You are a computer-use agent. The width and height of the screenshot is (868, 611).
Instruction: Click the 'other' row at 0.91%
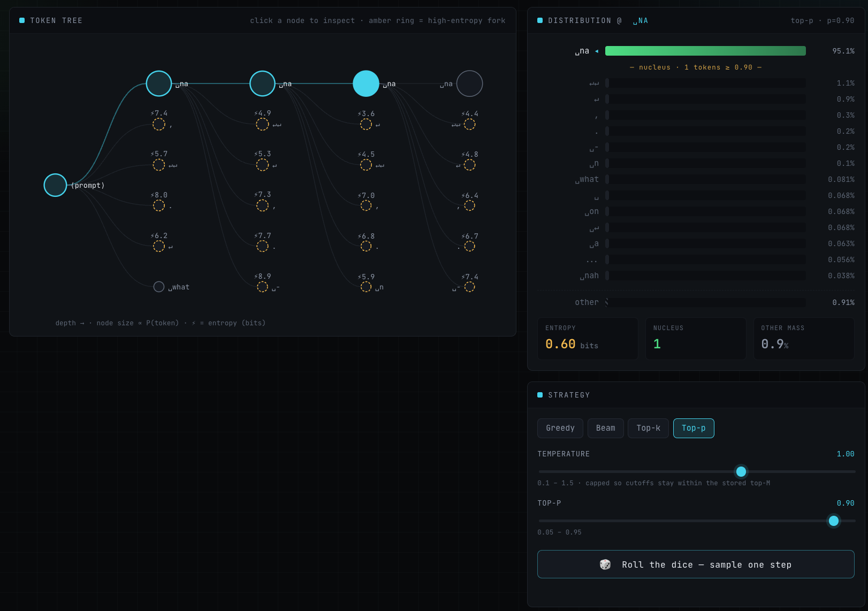pyautogui.click(x=696, y=302)
